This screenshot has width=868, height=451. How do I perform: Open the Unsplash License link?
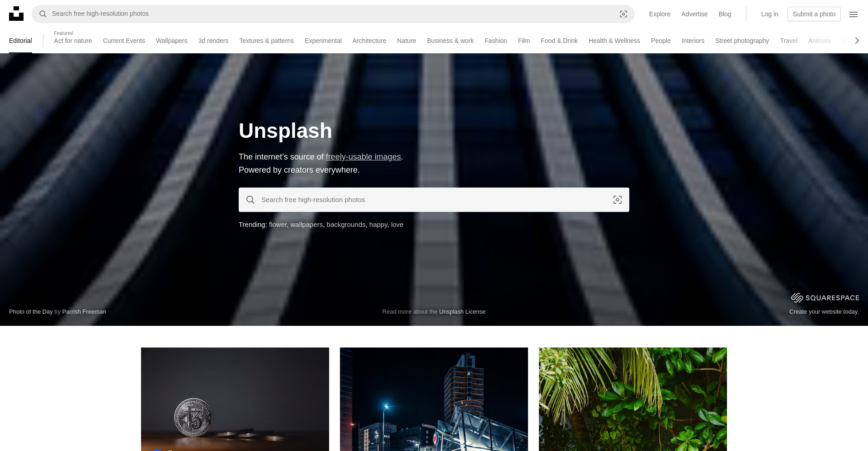[x=462, y=312]
